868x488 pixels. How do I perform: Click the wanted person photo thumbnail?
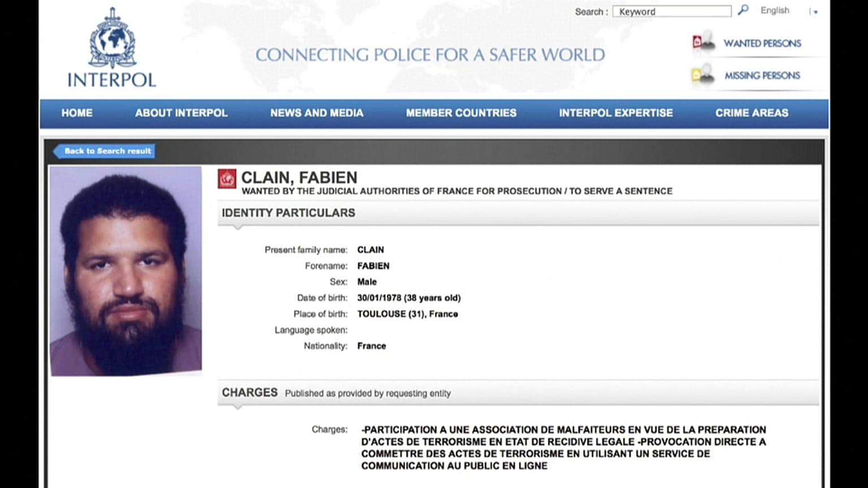[125, 271]
